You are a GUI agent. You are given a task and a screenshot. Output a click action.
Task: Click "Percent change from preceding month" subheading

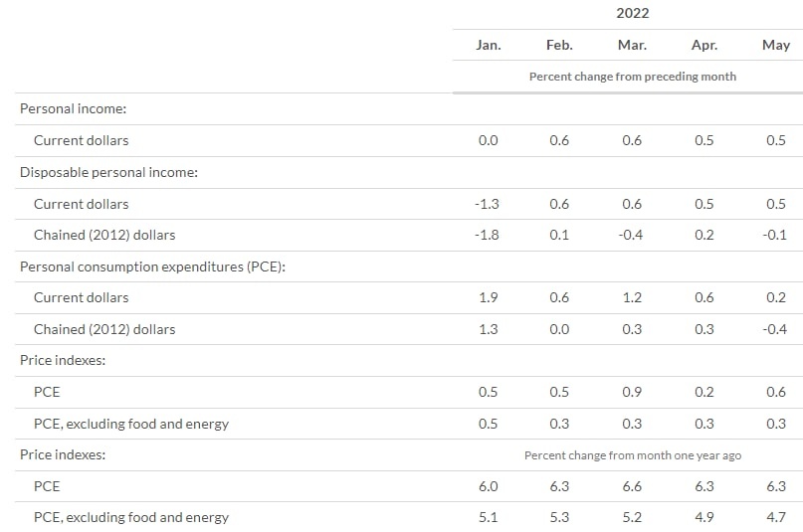[632, 77]
